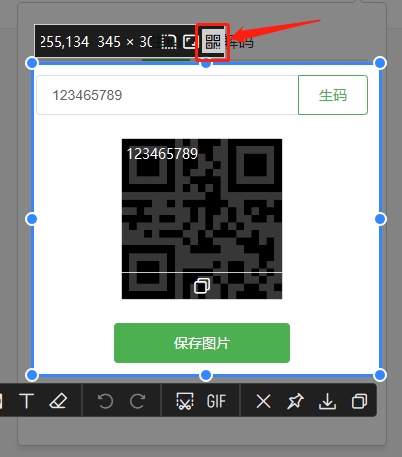Focus the text field containing 123465789

[167, 95]
